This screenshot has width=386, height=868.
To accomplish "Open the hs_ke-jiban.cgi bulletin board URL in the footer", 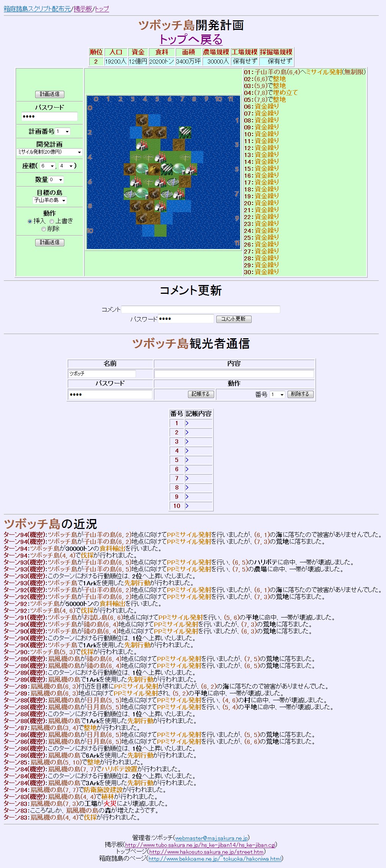I will 200,845.
